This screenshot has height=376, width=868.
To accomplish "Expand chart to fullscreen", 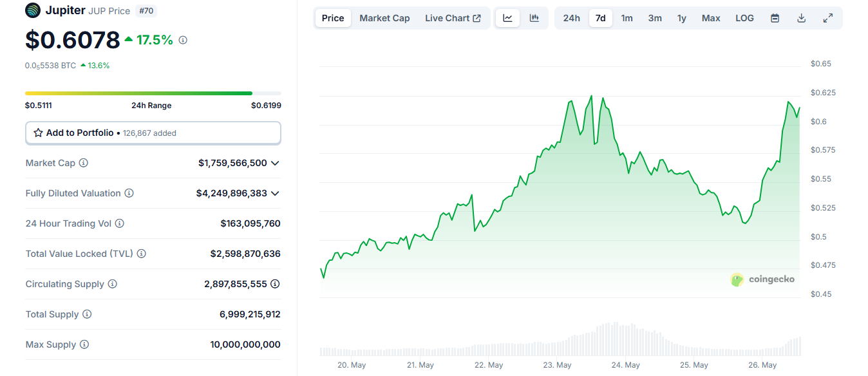I will point(828,18).
